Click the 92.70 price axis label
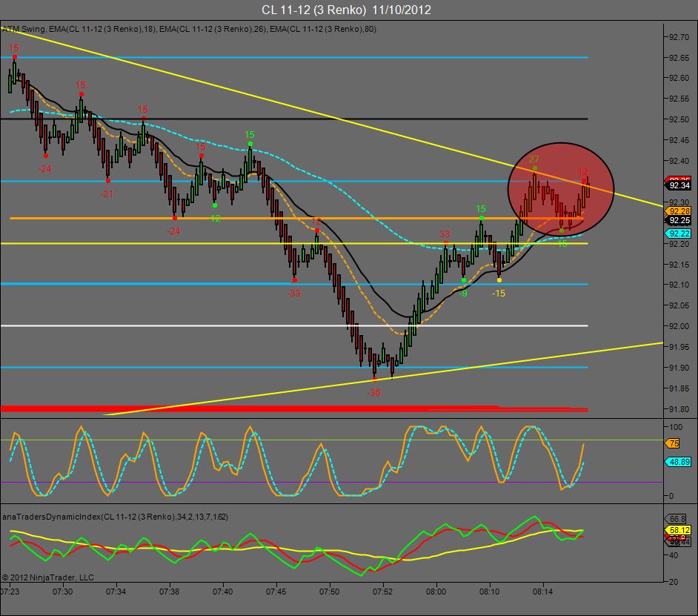Image resolution: width=698 pixels, height=616 pixels. (679, 37)
